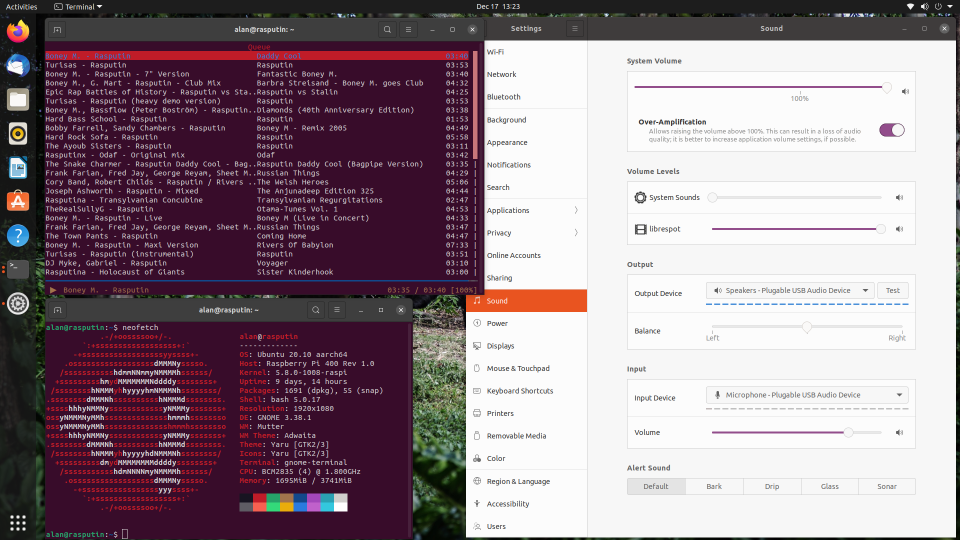Open the Files manager in dock

[x=18, y=99]
